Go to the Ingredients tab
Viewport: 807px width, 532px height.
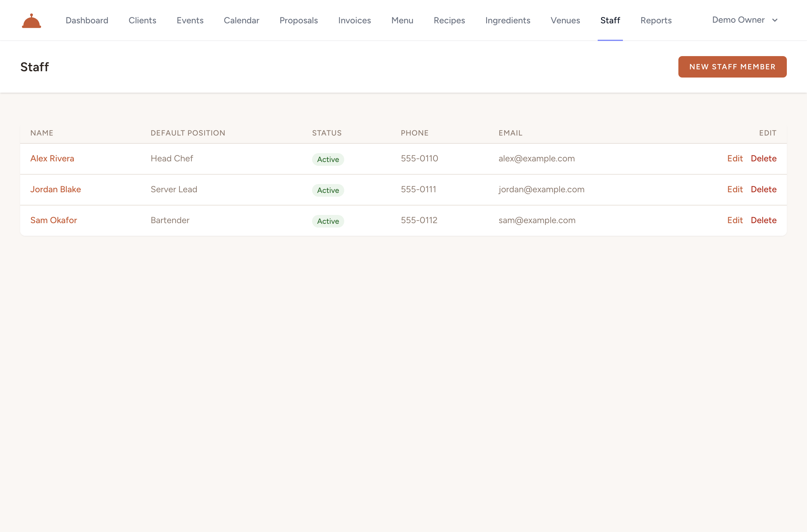pos(507,20)
